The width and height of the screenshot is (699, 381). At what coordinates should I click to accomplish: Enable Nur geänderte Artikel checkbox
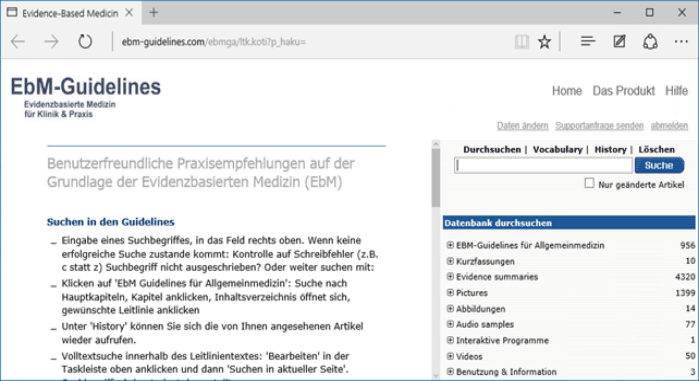click(x=589, y=183)
